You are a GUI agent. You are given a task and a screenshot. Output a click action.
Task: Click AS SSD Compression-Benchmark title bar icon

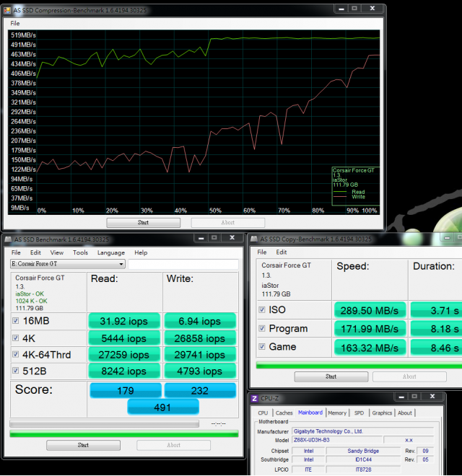7,11
